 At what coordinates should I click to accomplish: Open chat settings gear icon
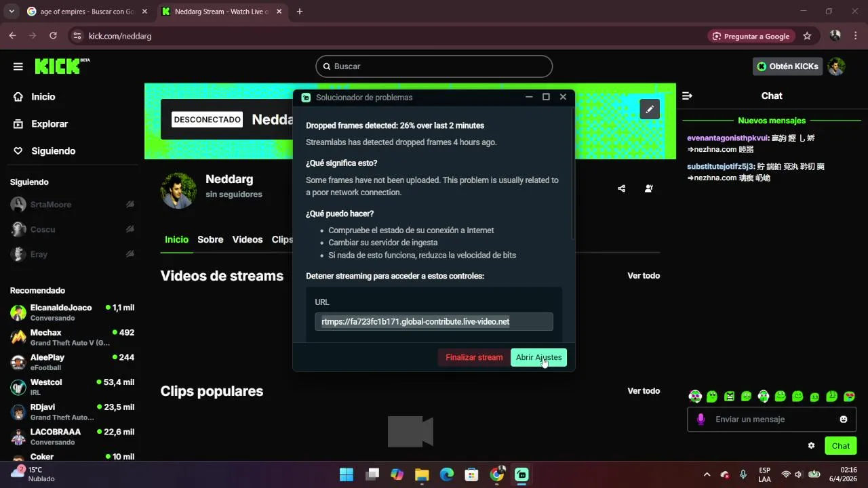(x=811, y=445)
